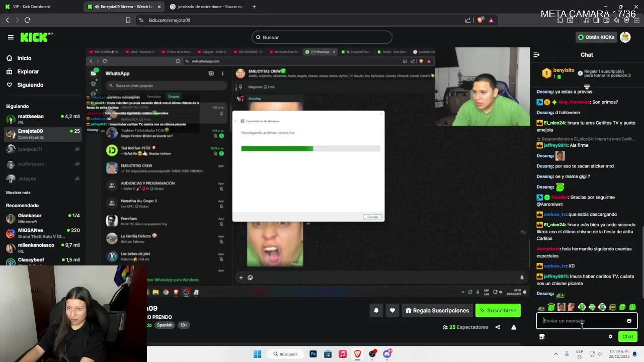Open a new browser tab with plus icon

point(254,7)
